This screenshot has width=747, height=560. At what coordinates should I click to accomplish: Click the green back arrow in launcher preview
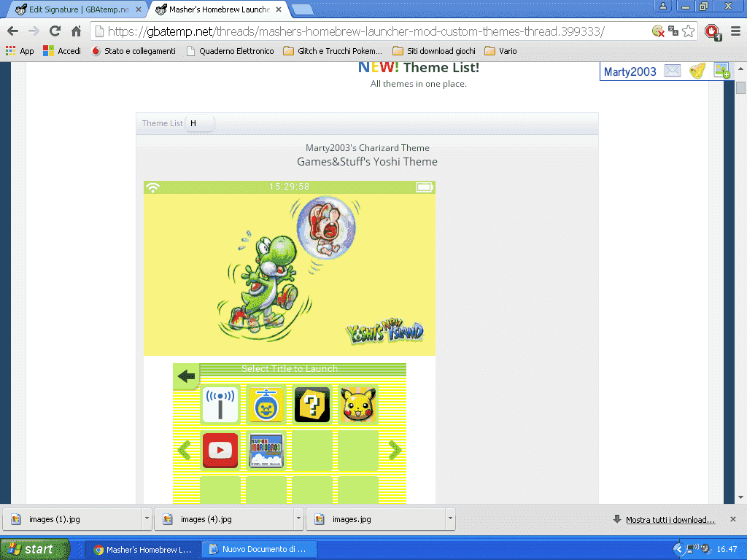click(x=186, y=376)
